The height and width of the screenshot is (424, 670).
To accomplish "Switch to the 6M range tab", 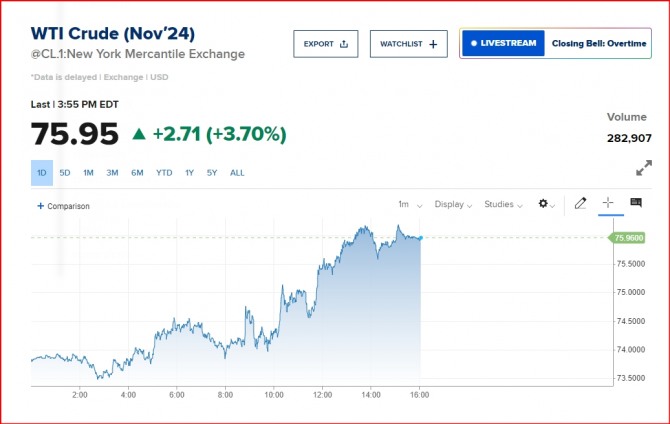I will [137, 173].
